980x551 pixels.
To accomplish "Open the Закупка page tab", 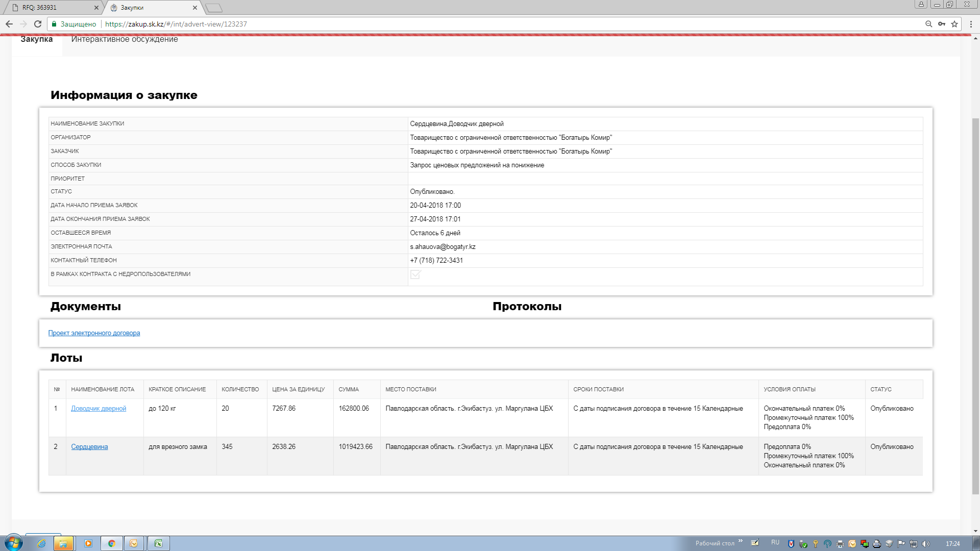I will pyautogui.click(x=36, y=39).
